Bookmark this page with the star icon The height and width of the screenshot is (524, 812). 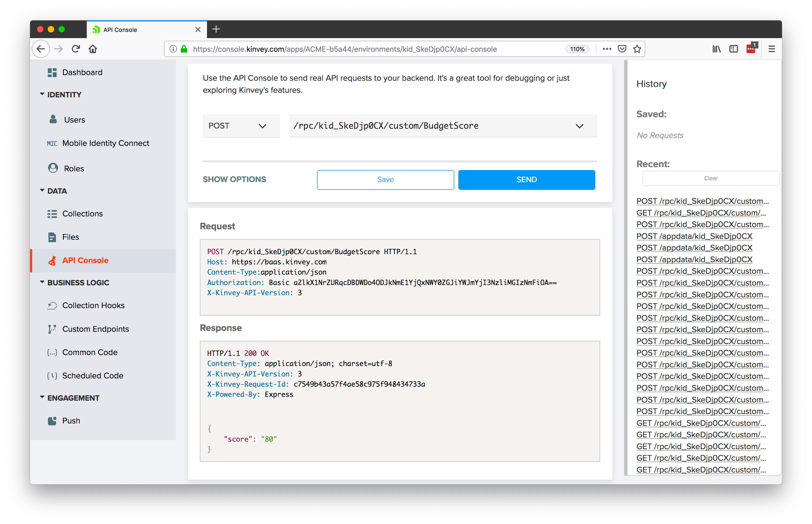click(x=637, y=49)
